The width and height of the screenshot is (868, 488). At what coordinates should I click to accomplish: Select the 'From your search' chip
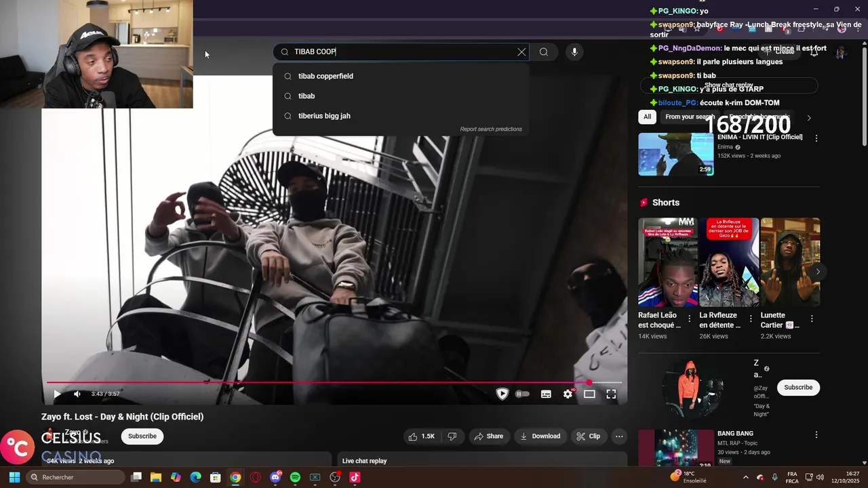pos(690,117)
